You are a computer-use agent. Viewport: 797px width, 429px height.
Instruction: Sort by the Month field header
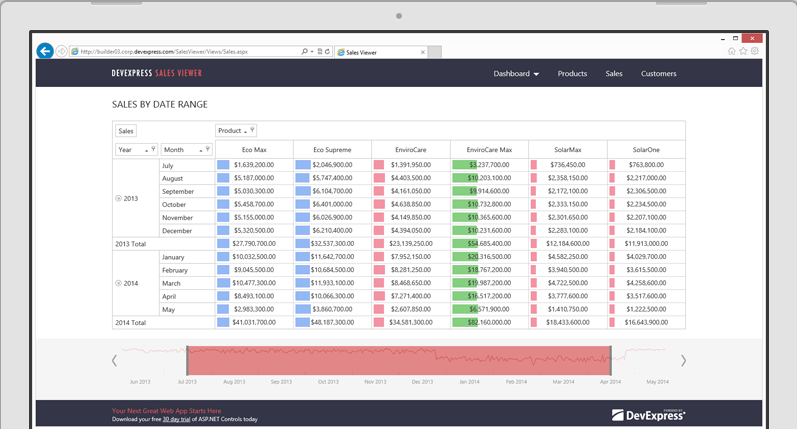pyautogui.click(x=187, y=150)
